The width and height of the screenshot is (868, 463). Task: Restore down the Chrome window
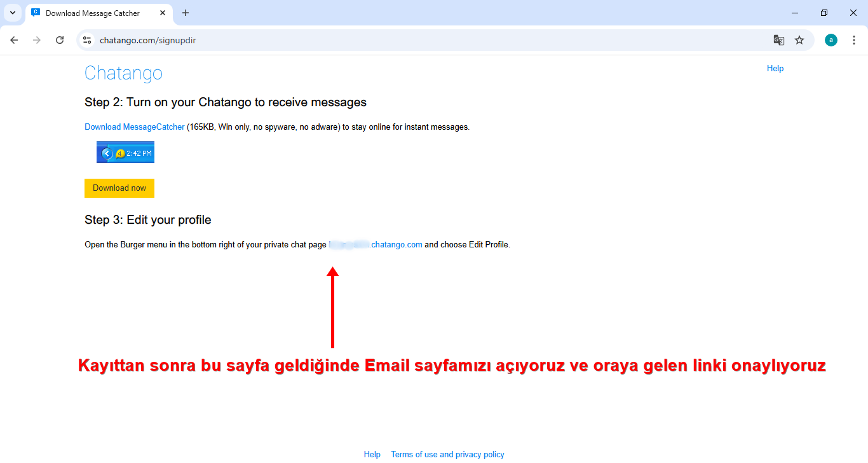click(824, 13)
